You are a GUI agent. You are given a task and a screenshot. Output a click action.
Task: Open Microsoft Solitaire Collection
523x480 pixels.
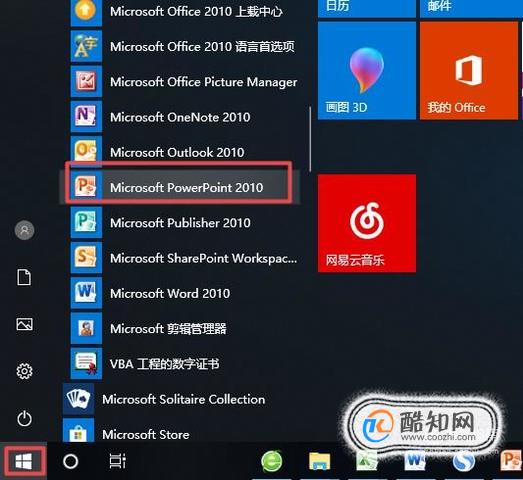(x=180, y=399)
